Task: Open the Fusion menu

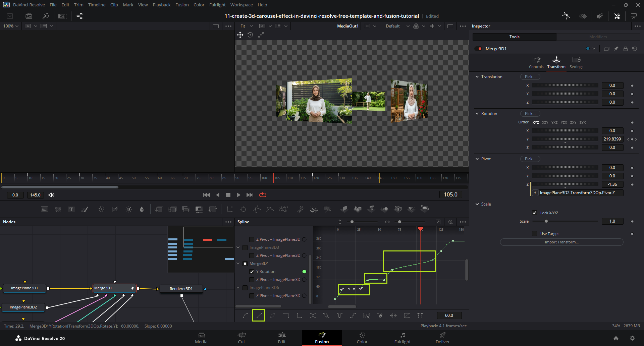Action: coord(182,5)
